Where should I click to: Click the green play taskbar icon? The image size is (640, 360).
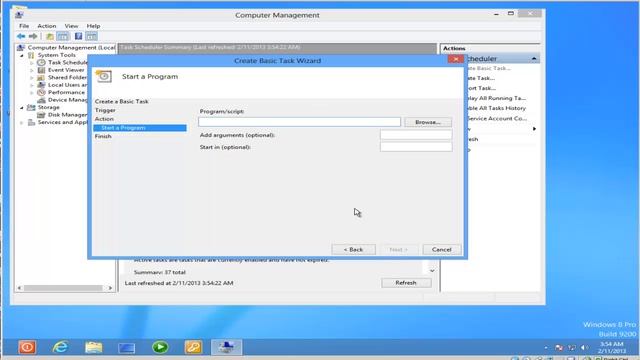160,347
